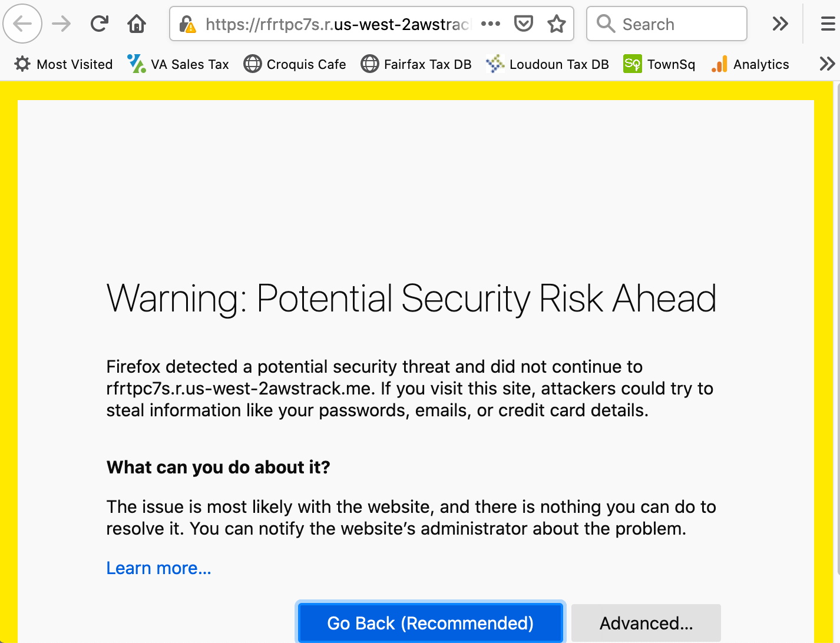Open the Learn more link

pos(158,568)
